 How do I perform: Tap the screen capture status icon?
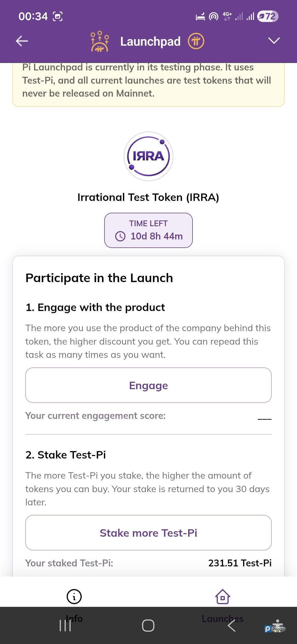point(57,17)
